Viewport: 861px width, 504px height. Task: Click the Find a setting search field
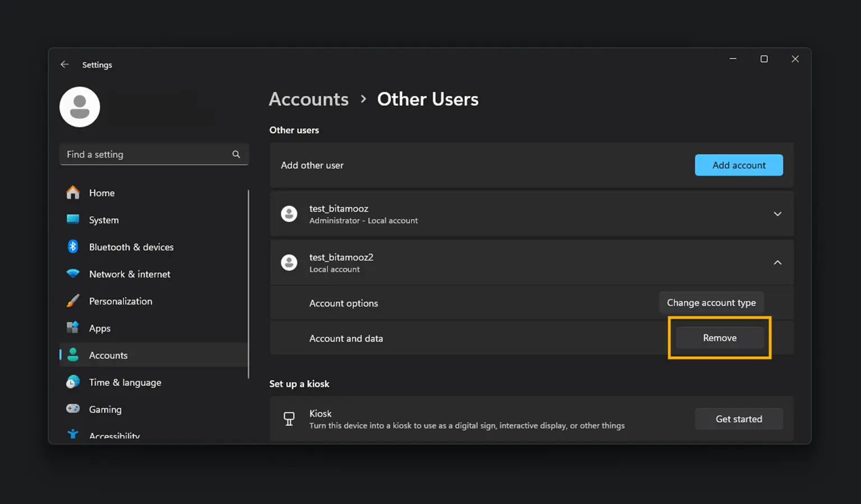click(x=146, y=155)
